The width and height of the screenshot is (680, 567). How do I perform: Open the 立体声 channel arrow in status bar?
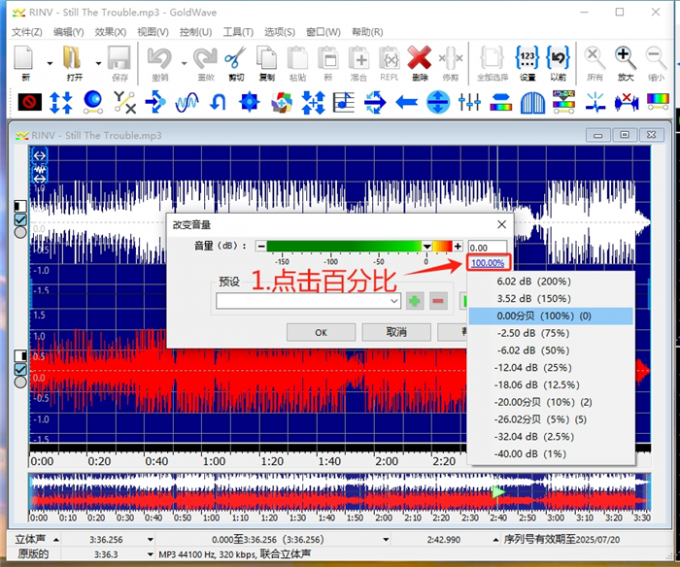pos(56,540)
